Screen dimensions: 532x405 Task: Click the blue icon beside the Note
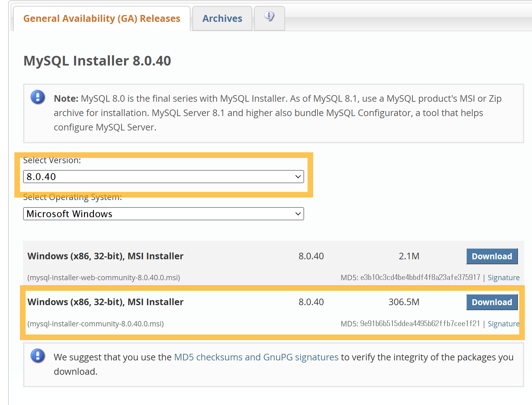point(38,97)
